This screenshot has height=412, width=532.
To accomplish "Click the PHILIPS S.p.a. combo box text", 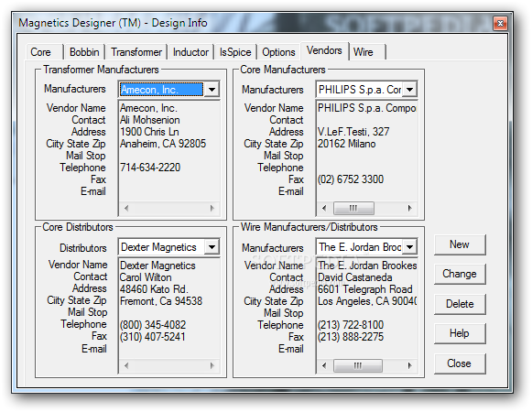I will coord(360,90).
